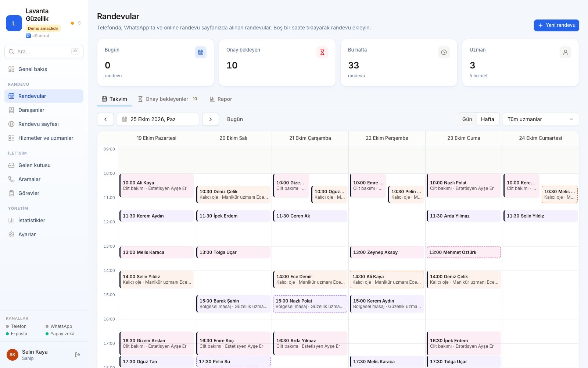Click the logout icon beside Selin Kaya

pos(78,355)
